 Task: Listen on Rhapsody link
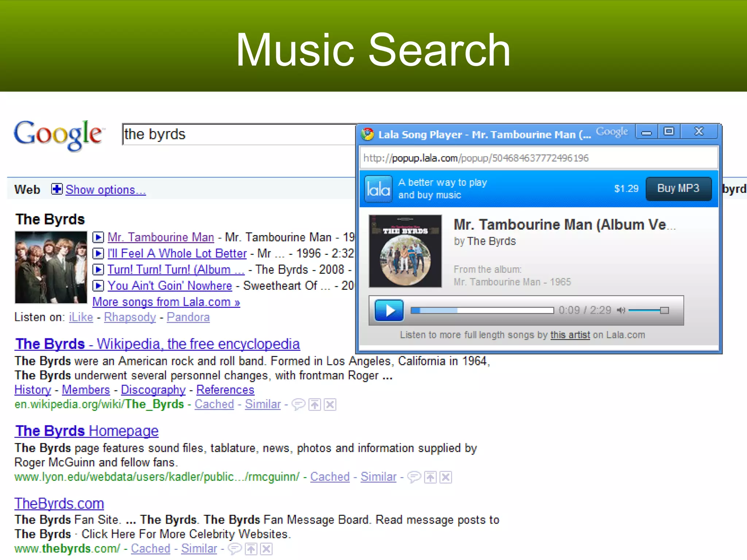(x=130, y=317)
